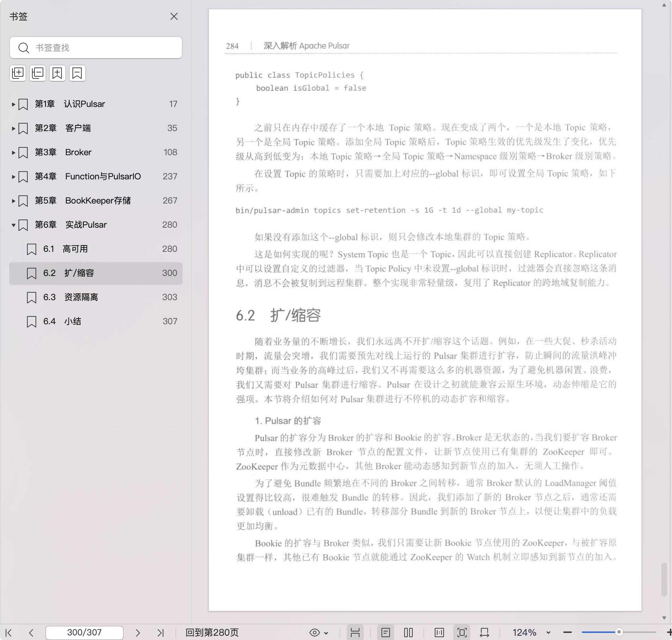This screenshot has width=672, height=640.
Task: Expand the 第3章 Broker bookmark
Action: (x=13, y=152)
